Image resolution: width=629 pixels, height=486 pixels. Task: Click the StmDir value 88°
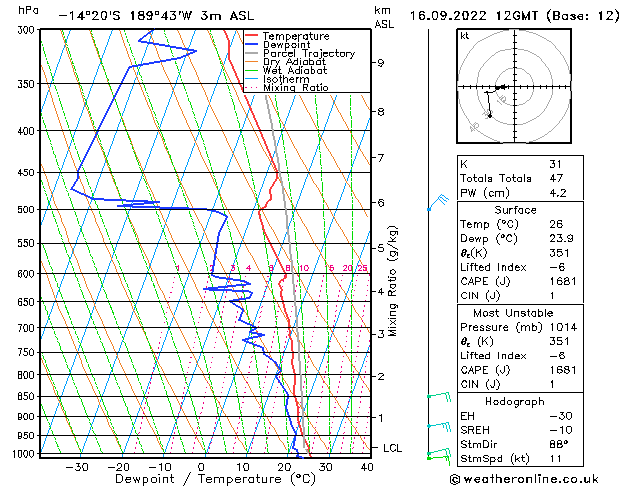pos(559,444)
